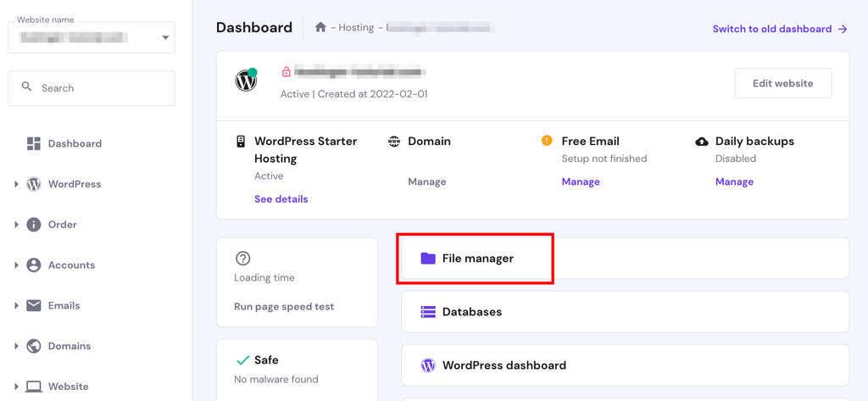The image size is (868, 401).
Task: Expand the Accounts sidebar section arrow
Action: tap(17, 265)
